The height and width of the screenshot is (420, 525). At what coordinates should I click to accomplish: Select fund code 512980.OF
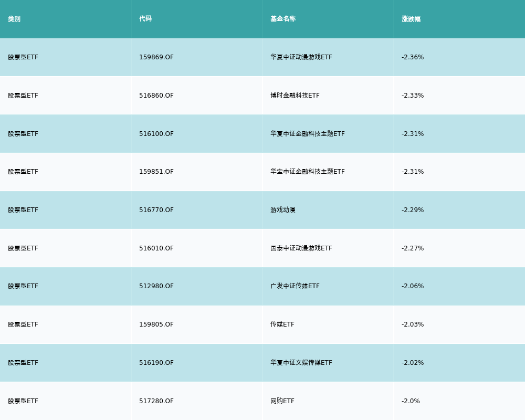tap(156, 286)
